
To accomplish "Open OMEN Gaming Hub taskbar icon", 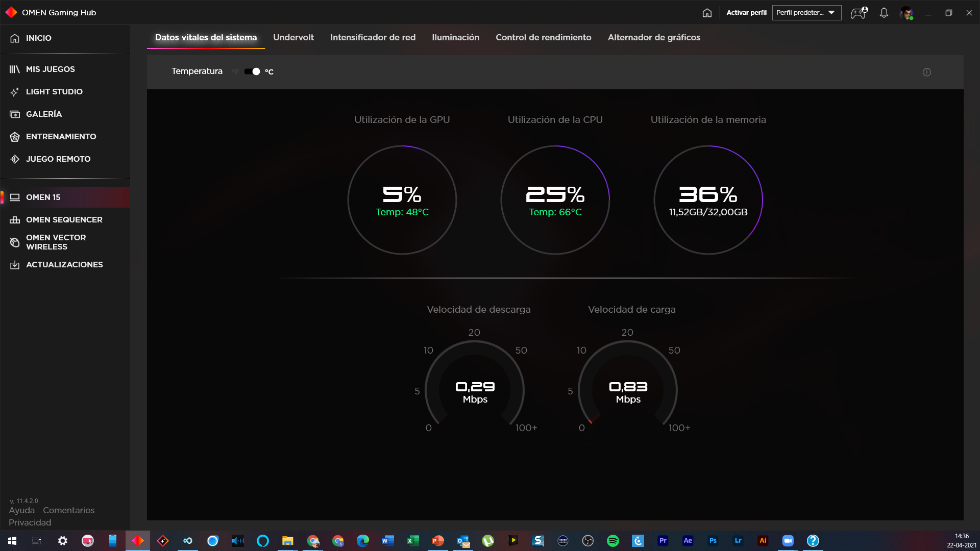I will coord(137,541).
